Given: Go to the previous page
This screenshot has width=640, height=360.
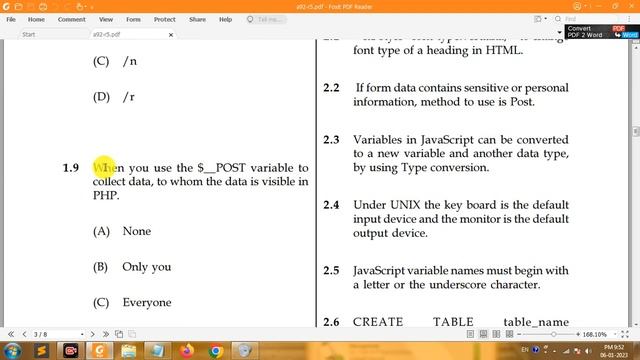Looking at the screenshot, I should [24, 334].
